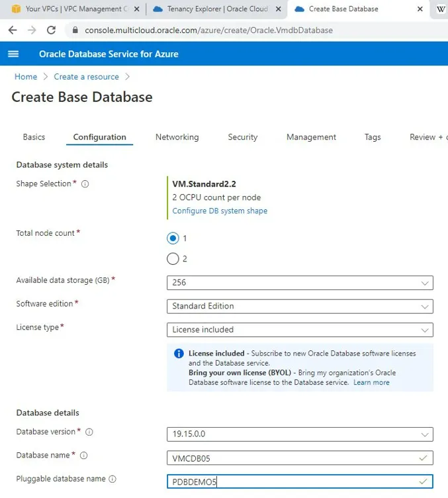Click the Pluggable database name info icon
448x498 pixels.
pyautogui.click(x=112, y=479)
